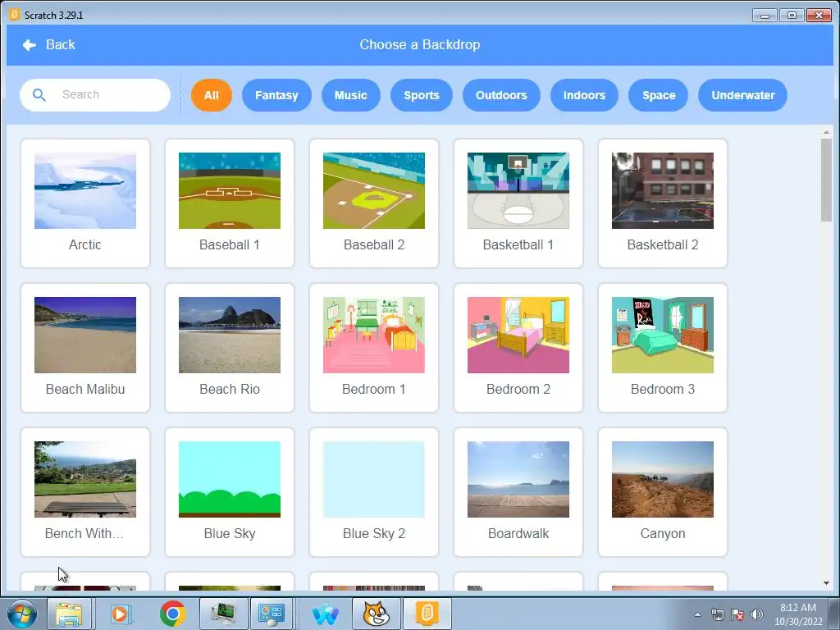The image size is (840, 630).
Task: Open Google Chrome from the taskbar
Action: tap(172, 614)
